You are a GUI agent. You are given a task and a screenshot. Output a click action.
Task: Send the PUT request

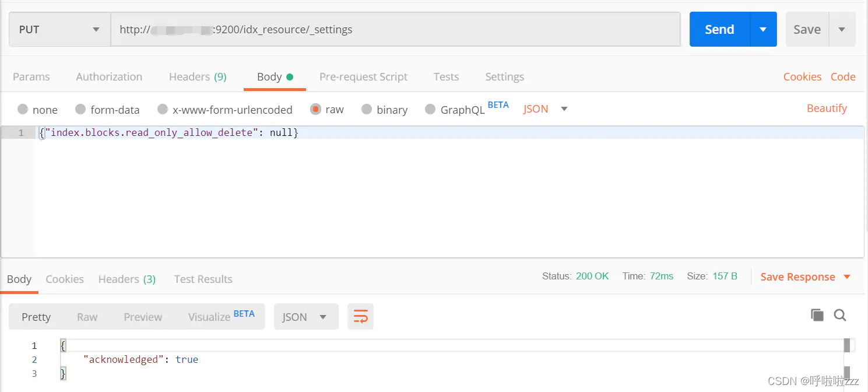click(719, 29)
